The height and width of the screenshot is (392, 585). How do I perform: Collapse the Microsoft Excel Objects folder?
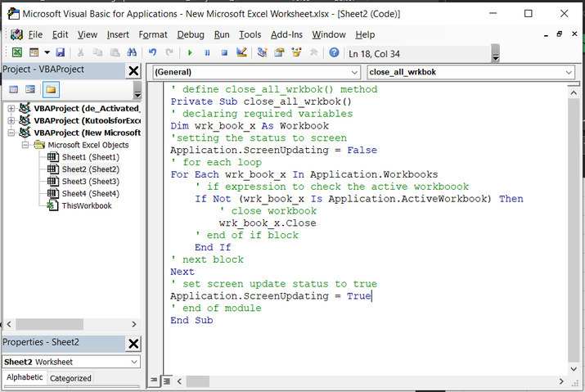pos(25,145)
